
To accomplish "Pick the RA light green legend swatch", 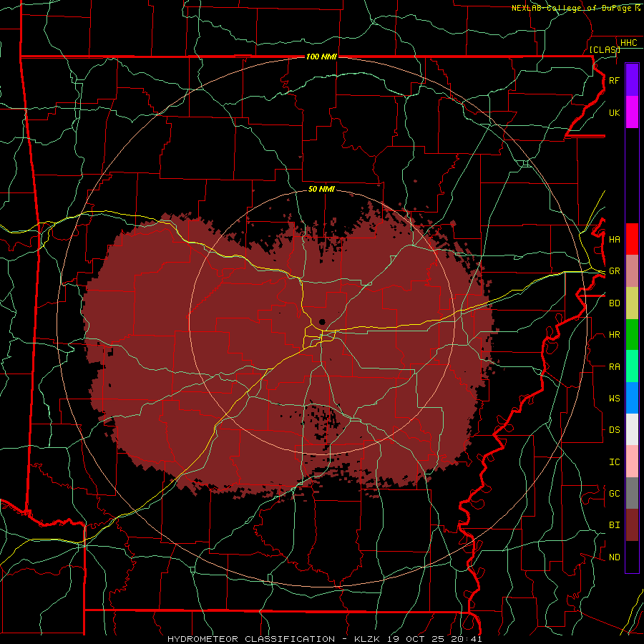I will tap(632, 366).
